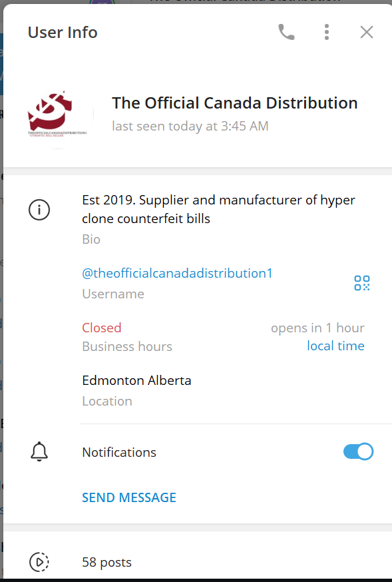Click the info circle icon beside bio
The height and width of the screenshot is (582, 392).
tap(39, 210)
